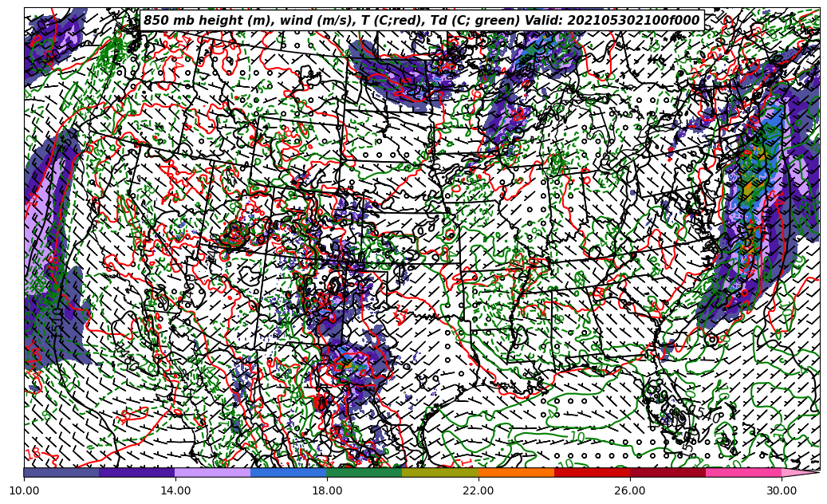
Task: Click the 26.00 colorbar tick label
Action: (x=630, y=491)
